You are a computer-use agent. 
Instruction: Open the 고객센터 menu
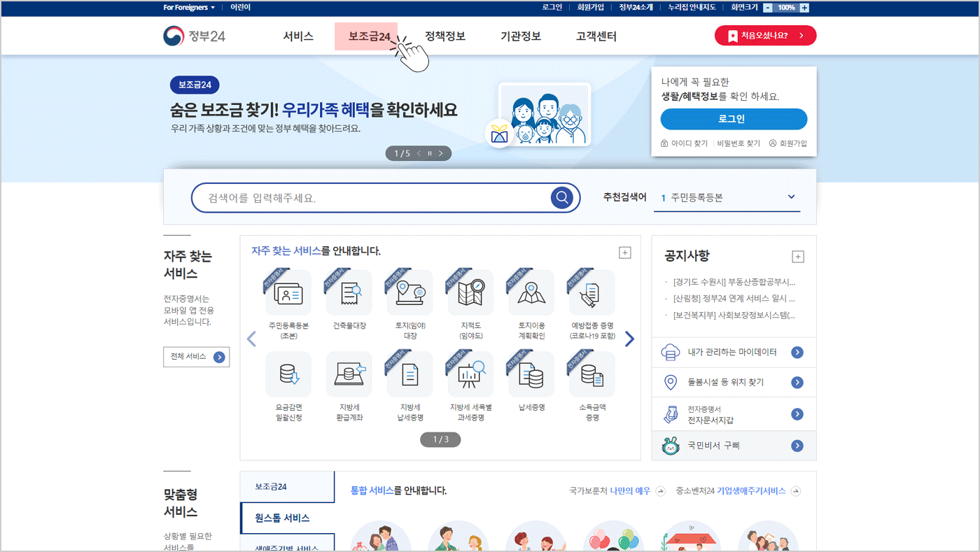pos(596,36)
